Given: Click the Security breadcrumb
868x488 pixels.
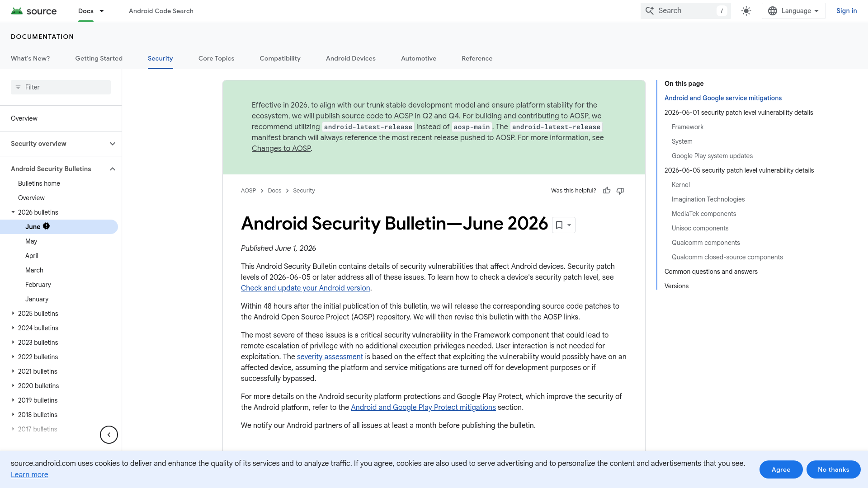Looking at the screenshot, I should tap(304, 191).
